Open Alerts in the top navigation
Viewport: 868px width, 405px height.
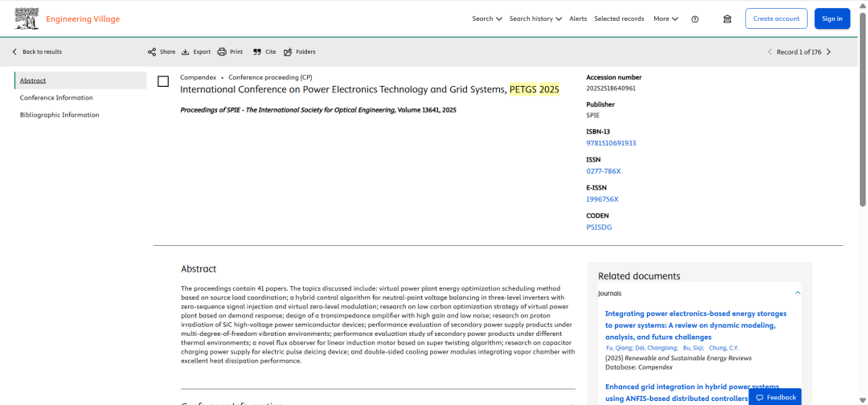pyautogui.click(x=578, y=18)
